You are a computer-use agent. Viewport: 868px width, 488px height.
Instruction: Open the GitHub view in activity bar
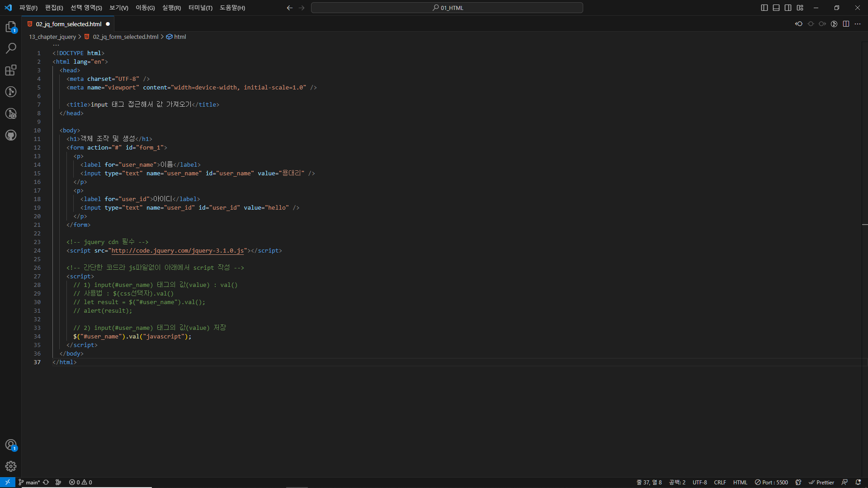click(x=11, y=135)
